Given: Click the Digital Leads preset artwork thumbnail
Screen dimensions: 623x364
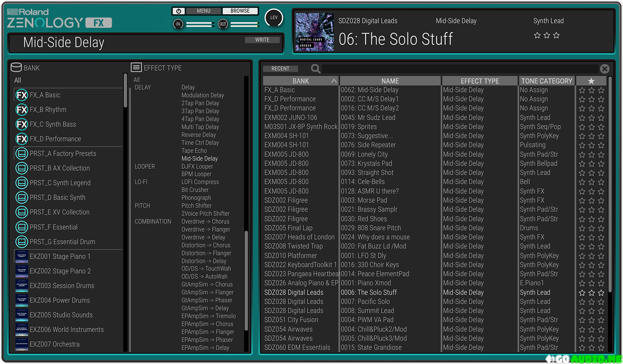Looking at the screenshot, I should 314,32.
